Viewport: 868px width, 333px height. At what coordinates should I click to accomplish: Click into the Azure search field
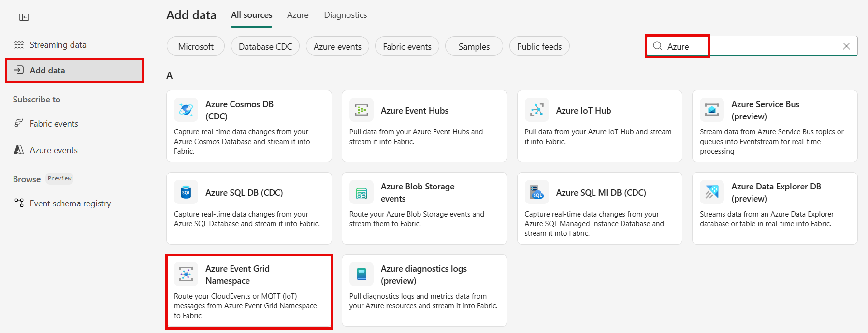752,46
